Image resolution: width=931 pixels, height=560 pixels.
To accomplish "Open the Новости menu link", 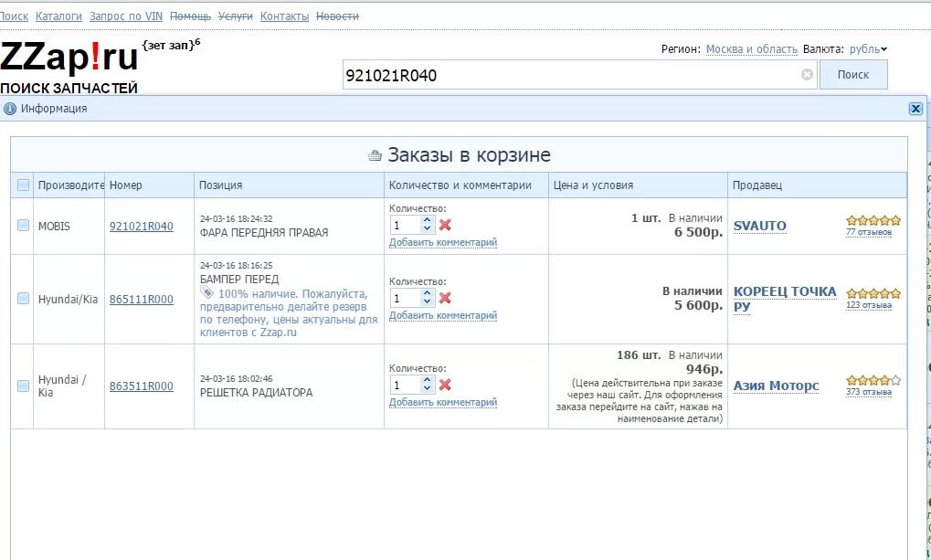I will [x=337, y=16].
